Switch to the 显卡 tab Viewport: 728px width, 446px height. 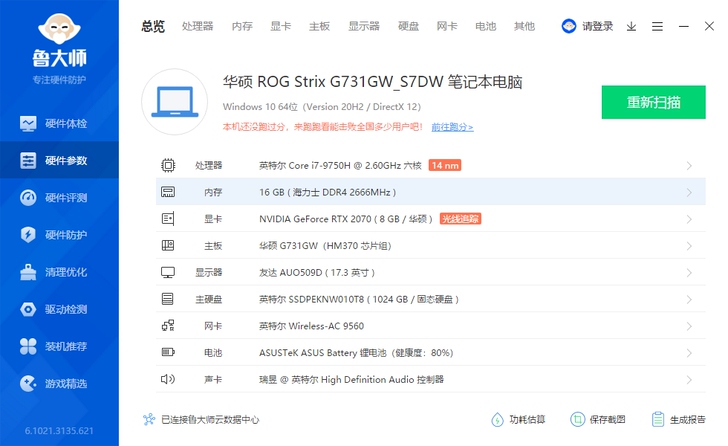pos(281,26)
